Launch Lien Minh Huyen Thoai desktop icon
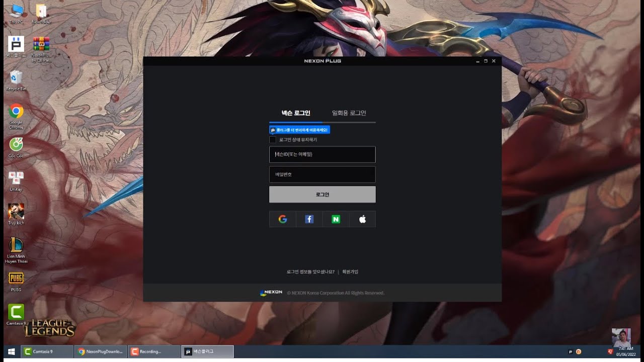This screenshot has height=362, width=644. click(16, 250)
